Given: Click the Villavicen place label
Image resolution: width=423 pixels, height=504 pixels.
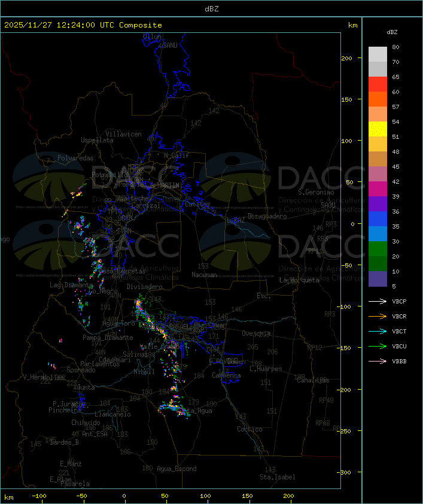Looking at the screenshot, I should [124, 134].
